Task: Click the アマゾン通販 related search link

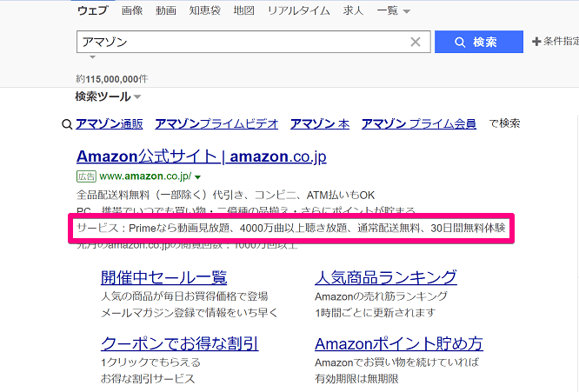Action: point(110,124)
